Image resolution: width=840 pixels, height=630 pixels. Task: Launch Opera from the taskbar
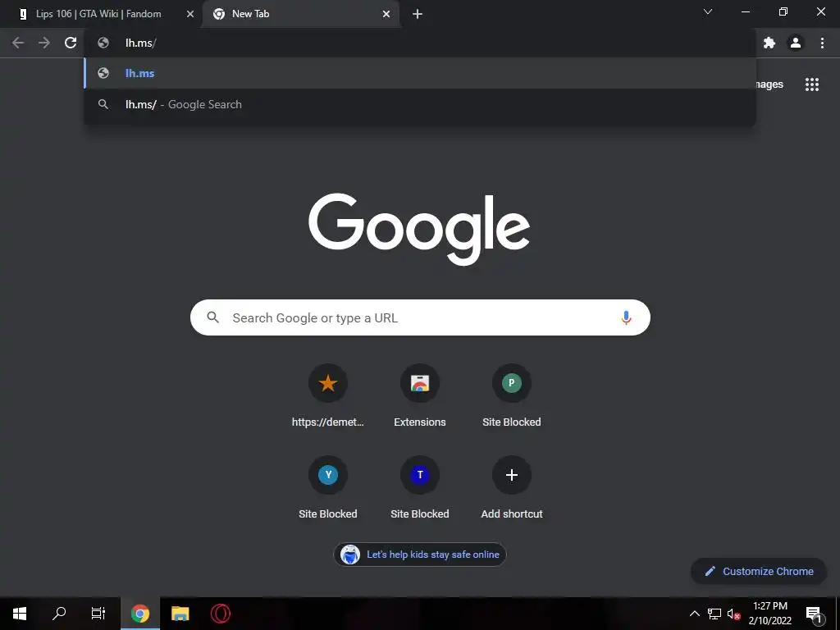pos(220,614)
